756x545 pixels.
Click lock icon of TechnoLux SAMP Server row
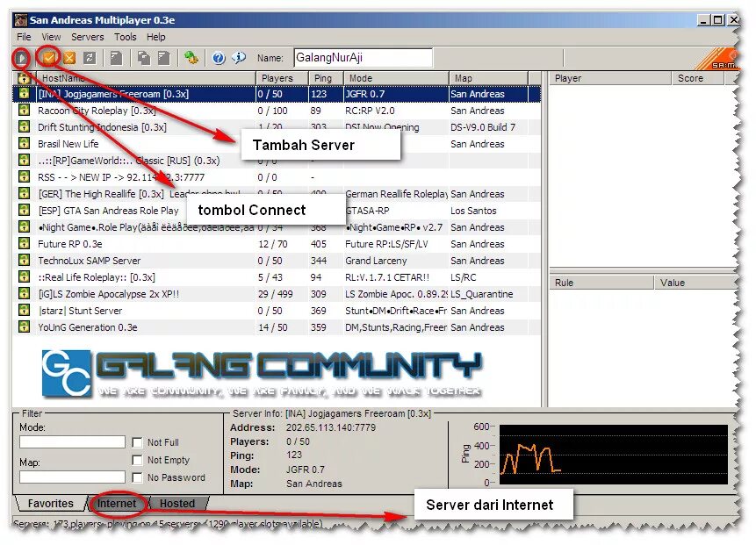pyautogui.click(x=24, y=260)
